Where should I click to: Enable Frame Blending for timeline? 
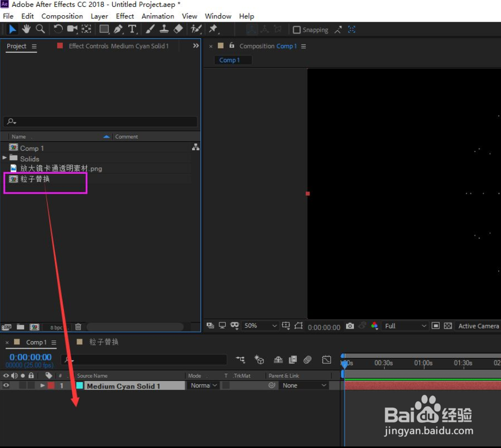[293, 360]
